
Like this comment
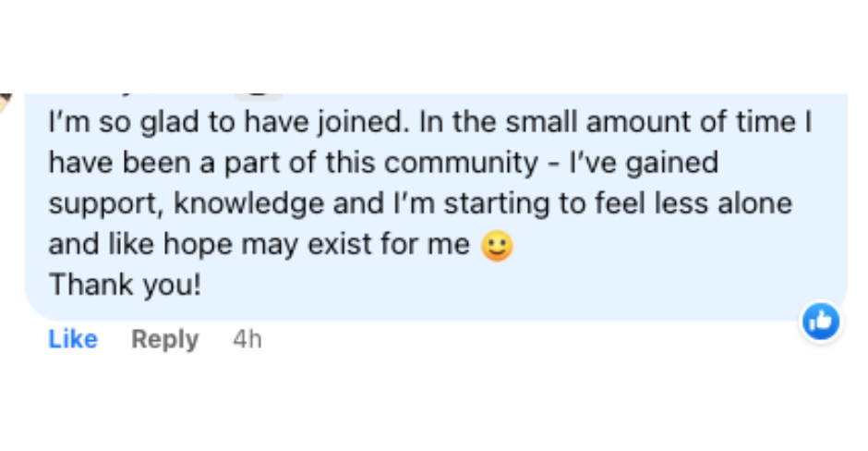point(73,339)
